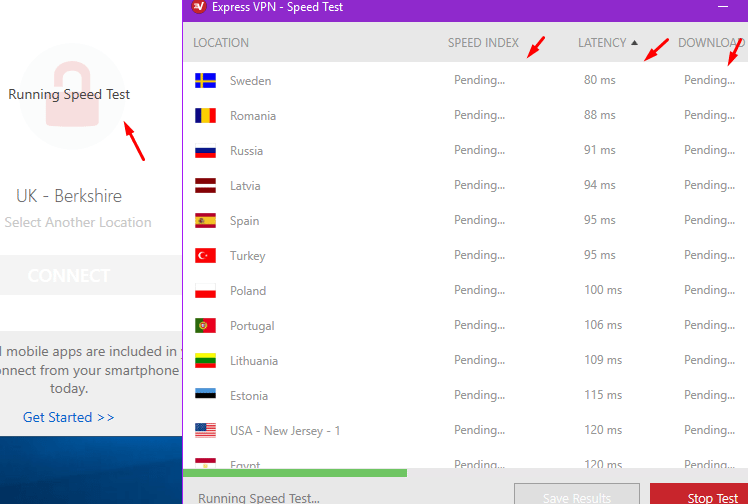Image resolution: width=748 pixels, height=504 pixels.
Task: Select the Lithuania location name
Action: (x=254, y=360)
